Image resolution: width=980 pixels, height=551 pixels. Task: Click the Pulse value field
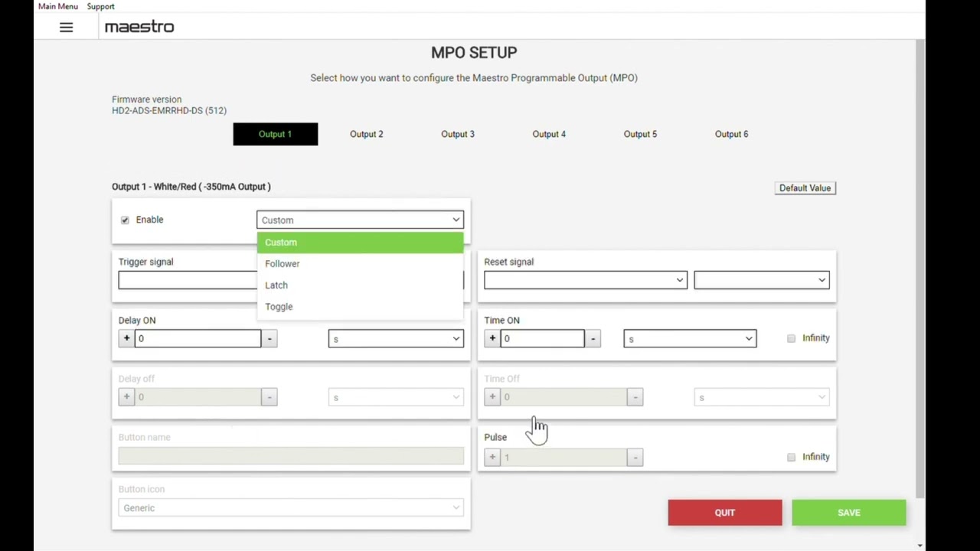(x=563, y=457)
